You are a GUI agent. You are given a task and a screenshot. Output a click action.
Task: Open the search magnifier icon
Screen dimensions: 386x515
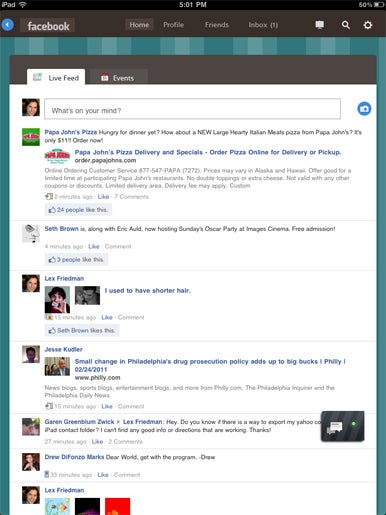346,25
